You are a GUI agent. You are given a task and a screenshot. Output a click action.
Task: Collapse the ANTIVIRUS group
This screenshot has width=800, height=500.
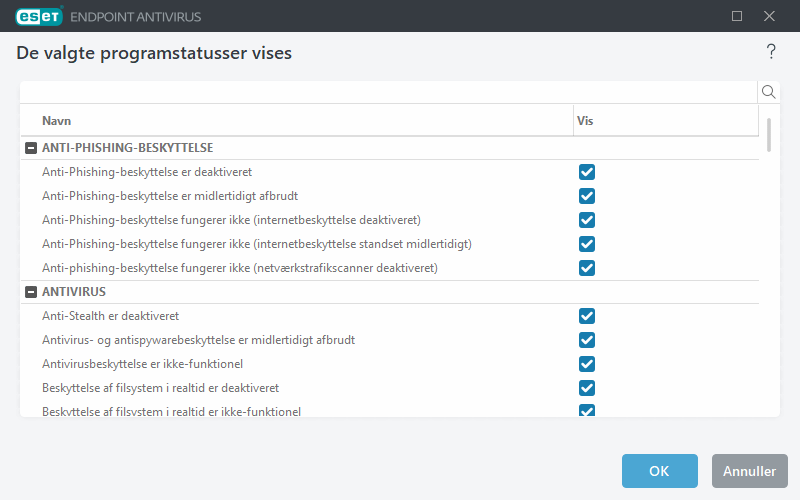pos(31,292)
